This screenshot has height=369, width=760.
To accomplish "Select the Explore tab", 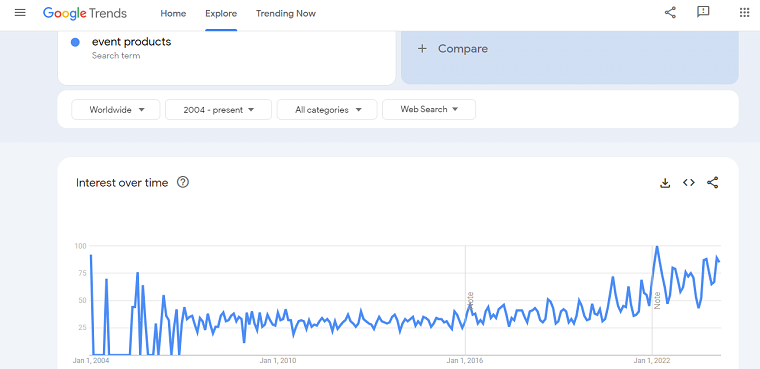I will [x=221, y=14].
